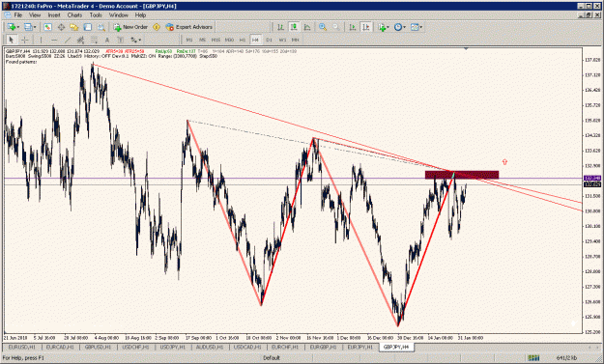Zoom out on the chart
604x364 pixels.
(336, 27)
